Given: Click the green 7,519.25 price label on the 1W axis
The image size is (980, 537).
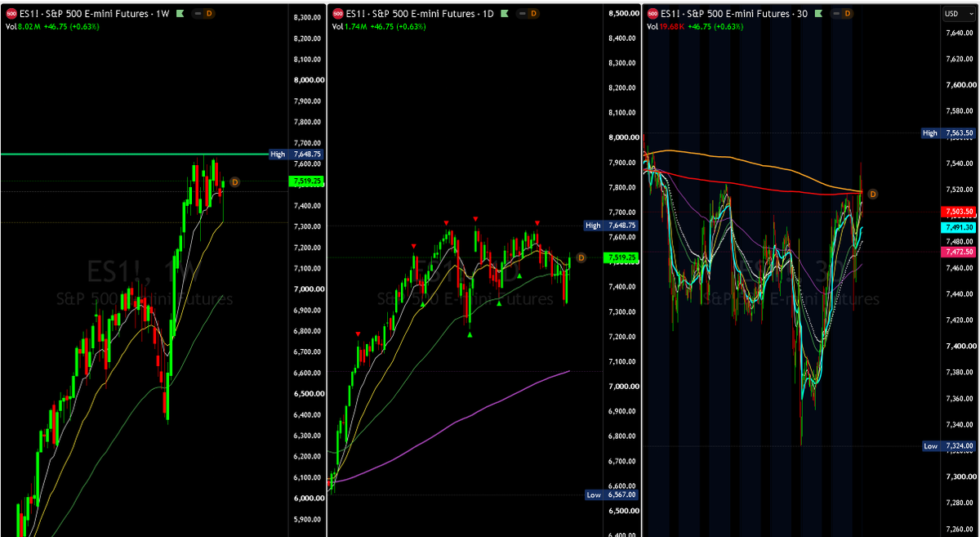Looking at the screenshot, I should (x=306, y=181).
